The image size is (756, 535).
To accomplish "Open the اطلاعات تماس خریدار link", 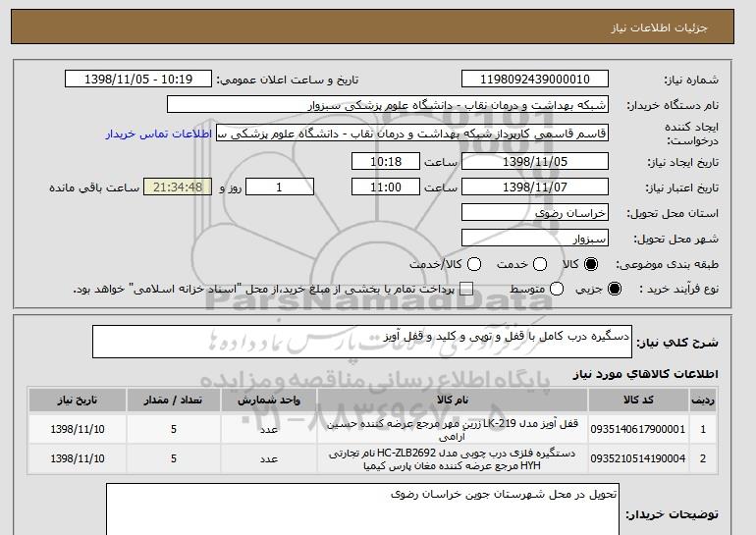I will [x=159, y=134].
